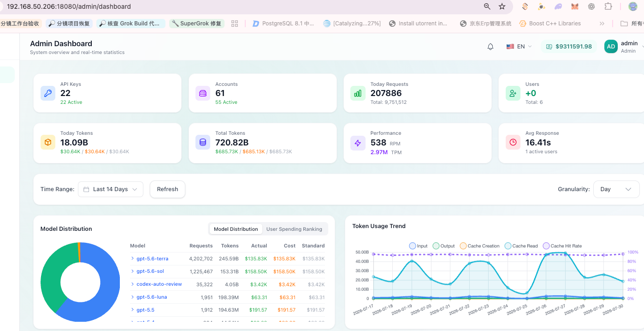The image size is (644, 331).
Task: Select the Model Distribution tab
Action: pyautogui.click(x=236, y=229)
